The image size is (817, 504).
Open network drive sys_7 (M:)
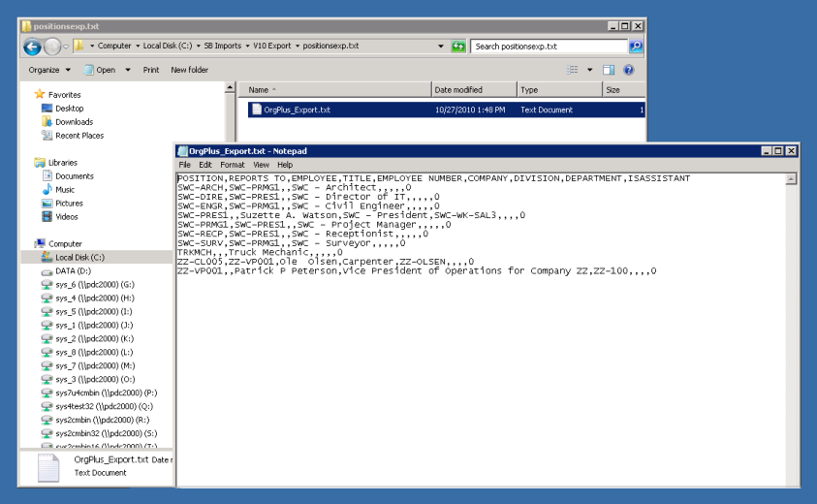point(95,365)
